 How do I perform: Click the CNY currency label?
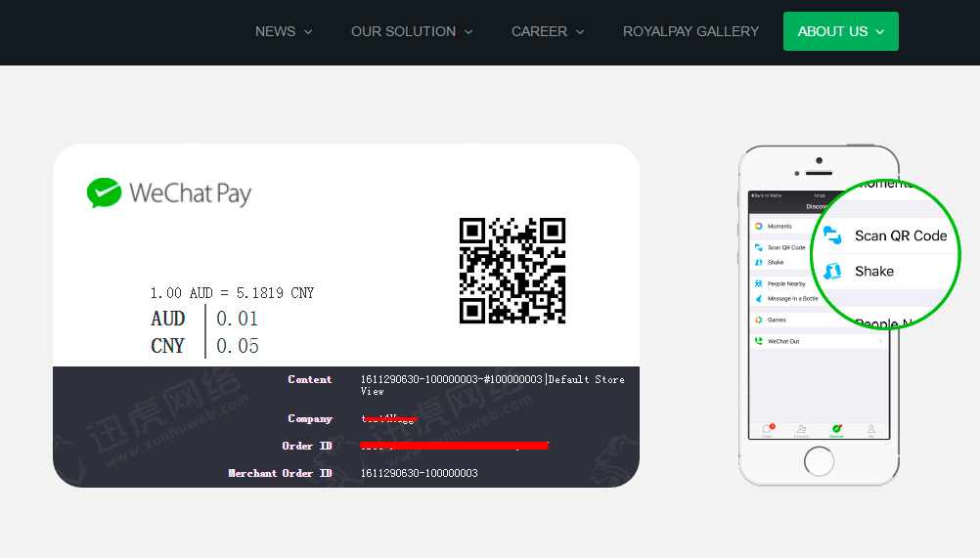point(167,346)
